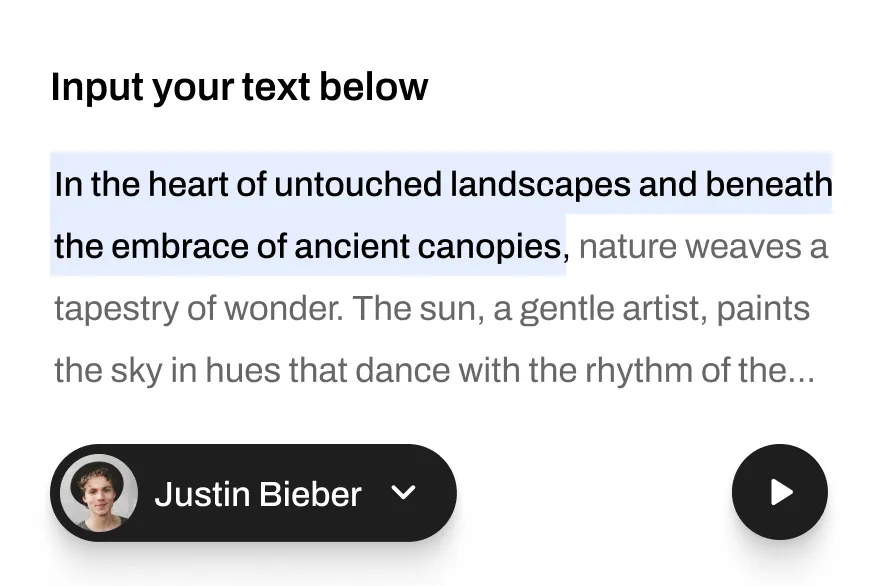
Task: Click the word "nature" in gray text
Action: [629, 246]
